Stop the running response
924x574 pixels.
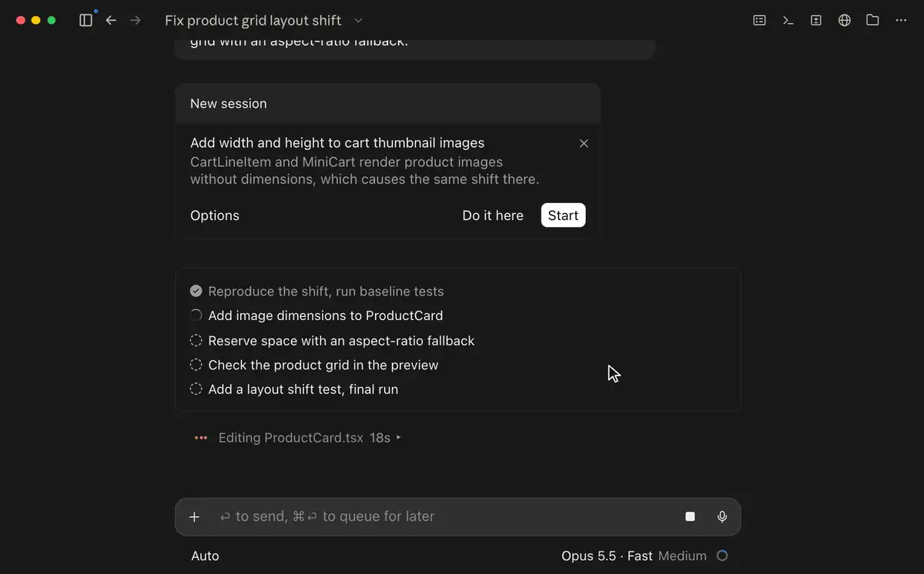click(690, 517)
